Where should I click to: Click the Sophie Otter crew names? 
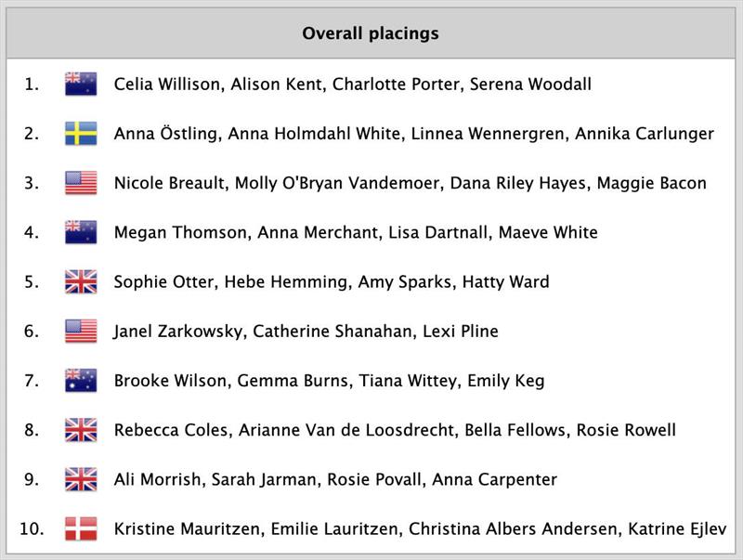click(x=332, y=282)
